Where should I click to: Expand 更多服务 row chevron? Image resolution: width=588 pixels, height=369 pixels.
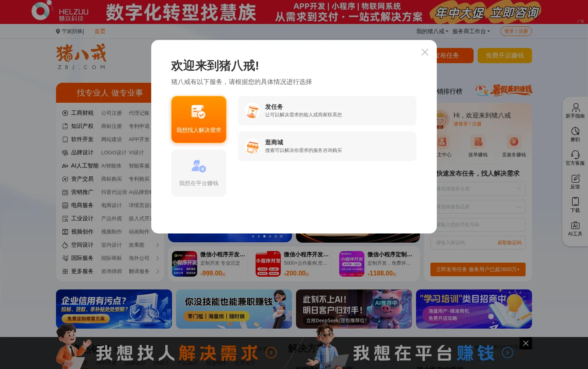point(158,271)
